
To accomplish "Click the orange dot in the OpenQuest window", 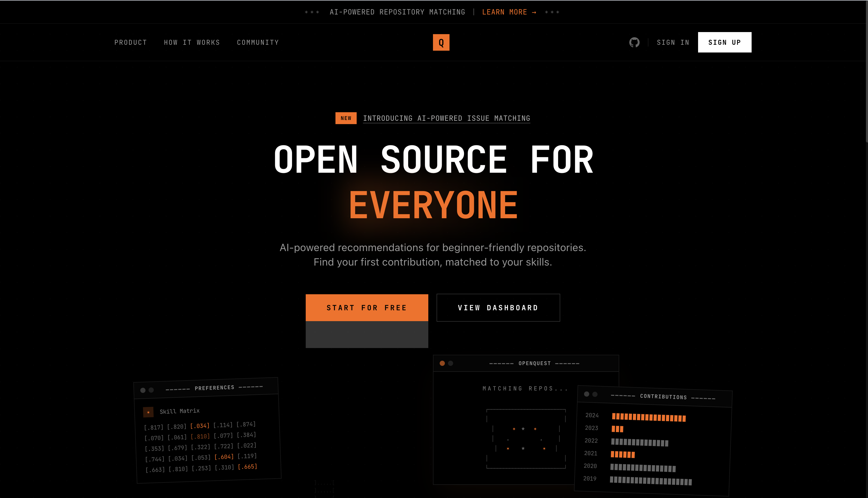I will (x=442, y=363).
